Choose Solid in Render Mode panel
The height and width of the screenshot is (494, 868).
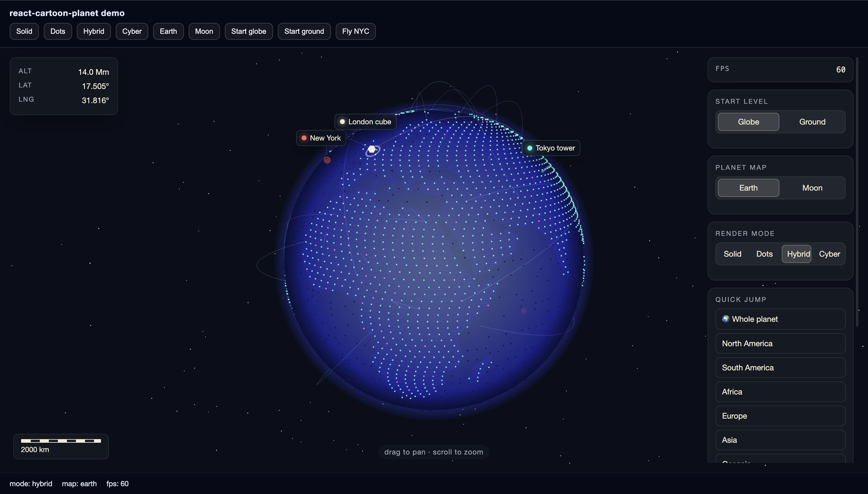click(x=732, y=254)
